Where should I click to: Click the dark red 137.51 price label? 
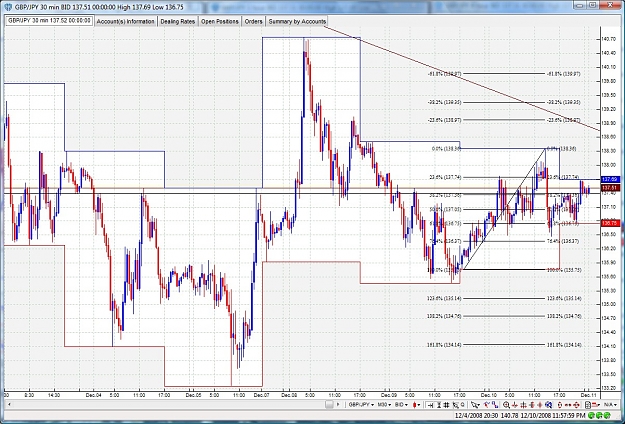point(610,187)
